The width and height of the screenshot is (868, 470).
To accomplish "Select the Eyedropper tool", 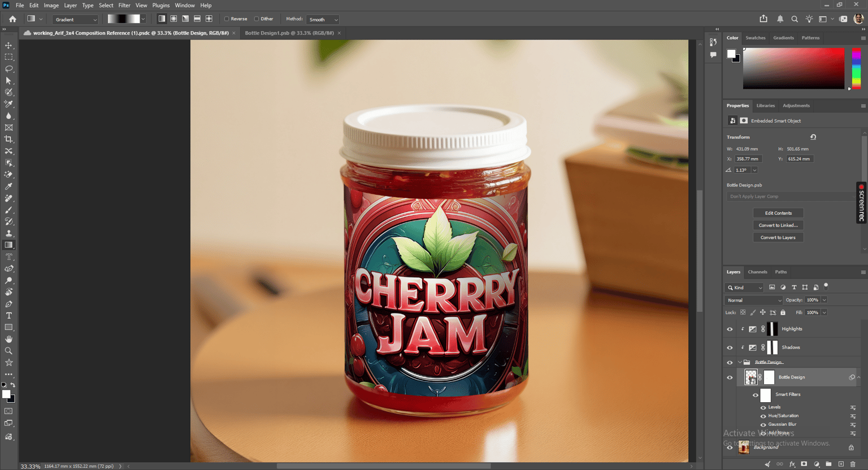I will pos(8,186).
